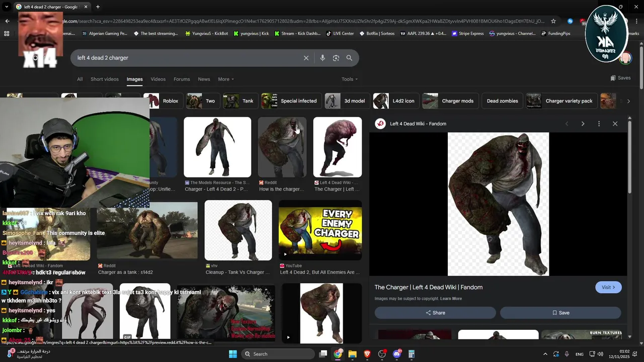
Task: Open a new browser tab with plus
Action: [98, 7]
